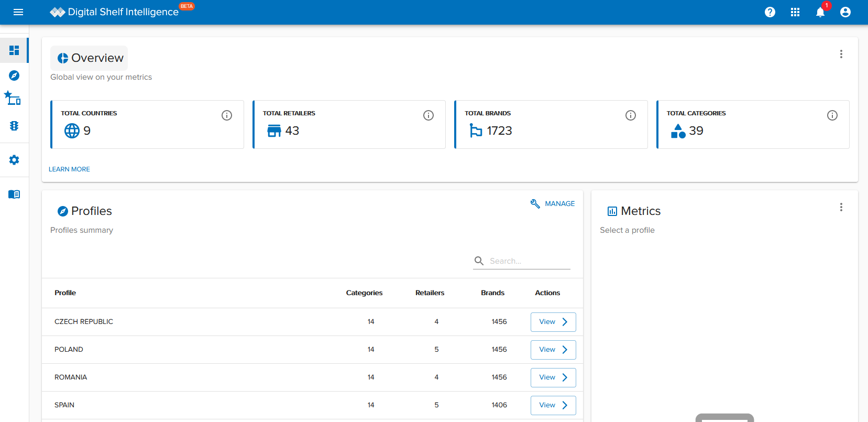Image resolution: width=868 pixels, height=422 pixels.
Task: Sort by Profile column header
Action: (x=65, y=293)
